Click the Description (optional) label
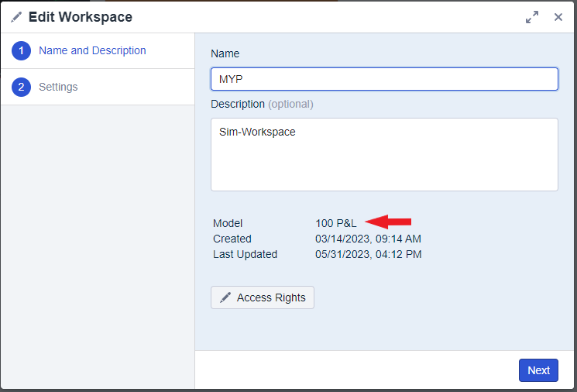 point(262,104)
